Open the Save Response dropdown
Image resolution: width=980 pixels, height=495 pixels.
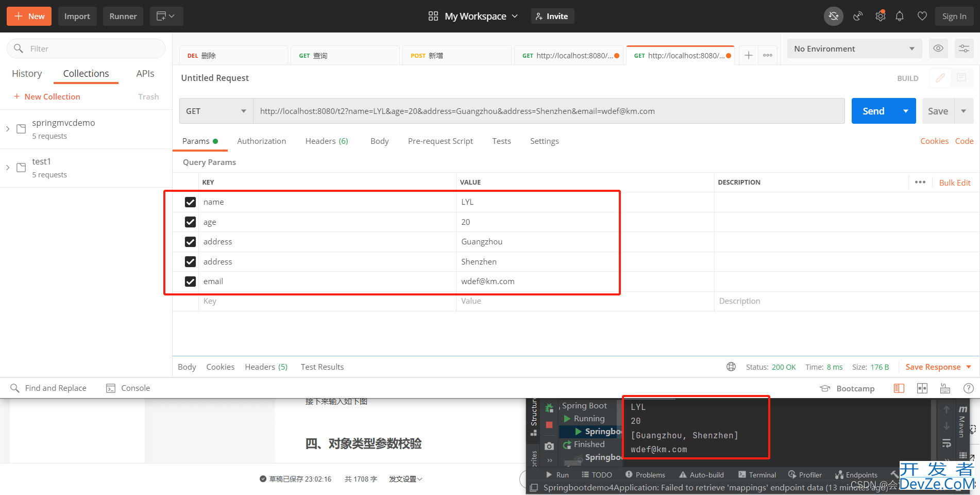tap(938, 367)
